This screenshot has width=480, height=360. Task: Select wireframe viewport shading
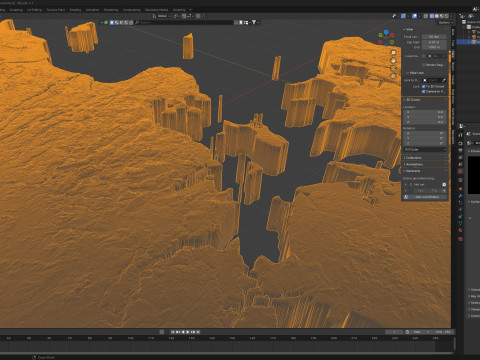[432, 16]
